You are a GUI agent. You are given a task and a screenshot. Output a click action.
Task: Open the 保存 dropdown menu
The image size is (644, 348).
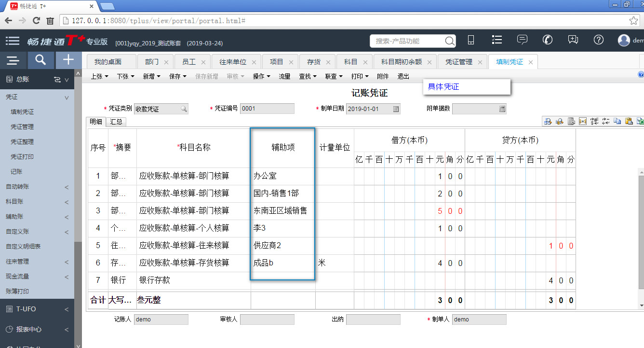[177, 76]
